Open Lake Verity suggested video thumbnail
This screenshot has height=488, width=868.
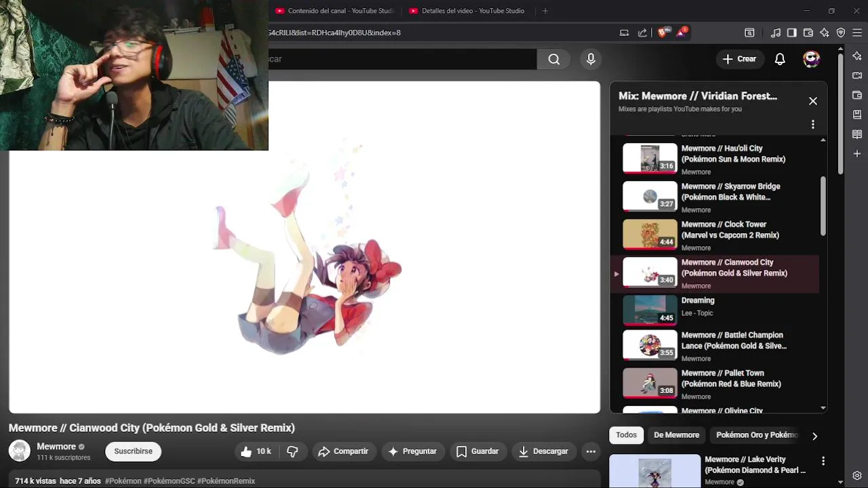pyautogui.click(x=654, y=471)
